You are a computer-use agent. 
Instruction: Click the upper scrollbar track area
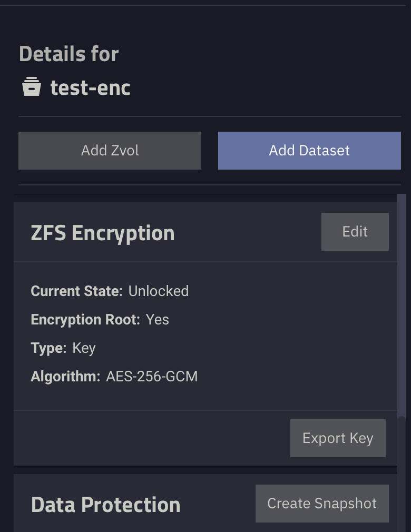[402, 304]
